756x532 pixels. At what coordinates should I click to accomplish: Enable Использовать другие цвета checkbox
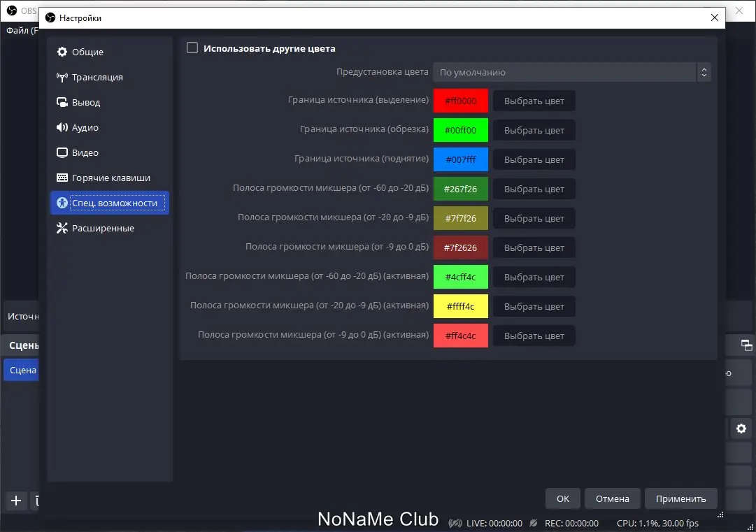(192, 48)
